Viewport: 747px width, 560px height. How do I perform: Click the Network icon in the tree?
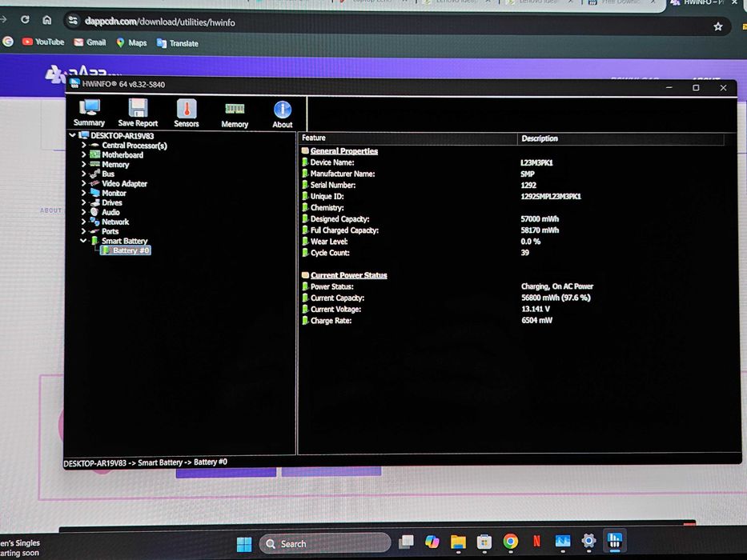click(x=94, y=222)
